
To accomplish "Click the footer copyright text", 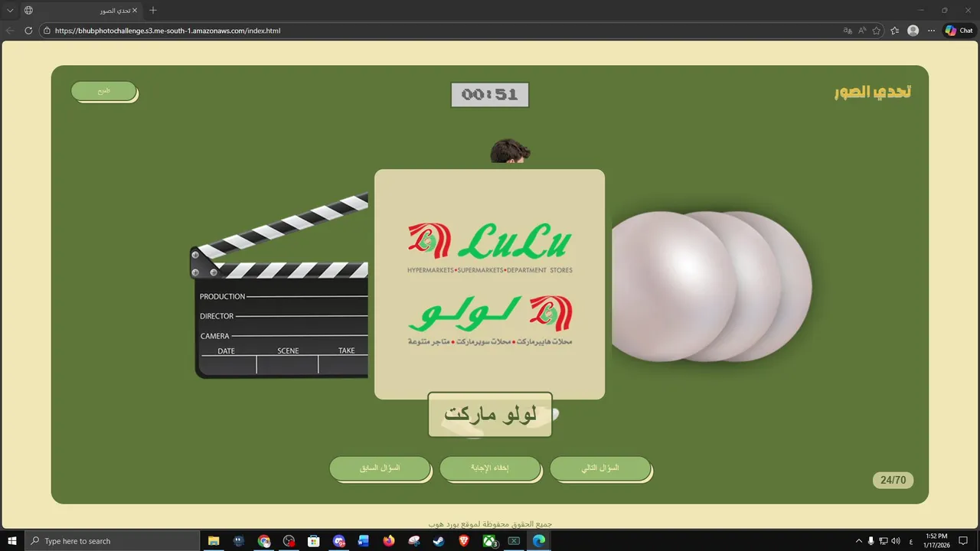I will 490,524.
